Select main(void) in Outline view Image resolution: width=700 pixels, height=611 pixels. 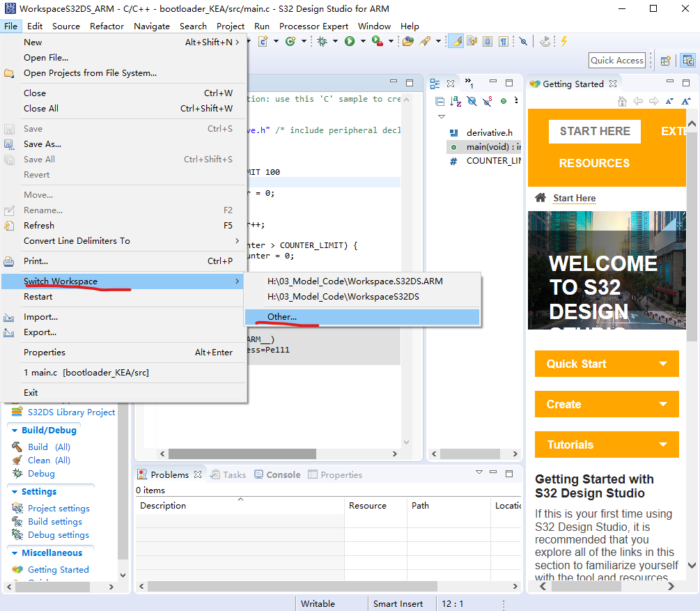coord(484,147)
